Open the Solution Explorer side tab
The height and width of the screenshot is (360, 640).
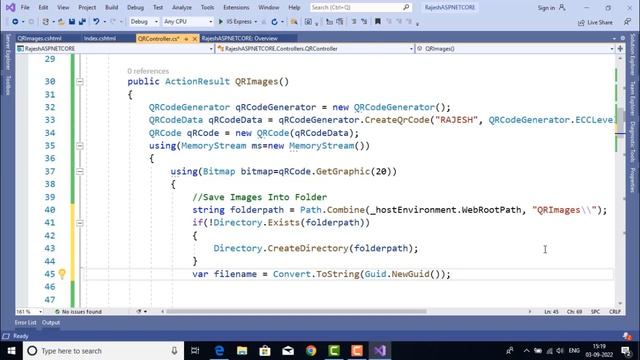coord(633,54)
